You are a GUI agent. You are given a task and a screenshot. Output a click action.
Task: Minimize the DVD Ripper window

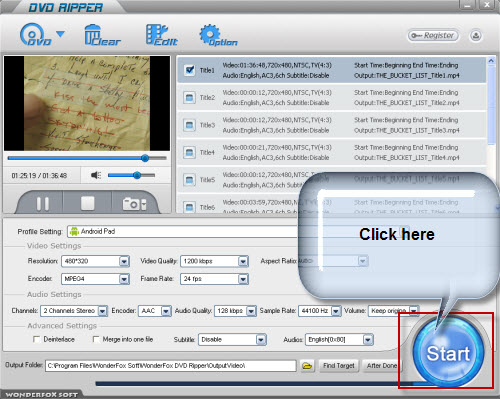tap(468, 5)
